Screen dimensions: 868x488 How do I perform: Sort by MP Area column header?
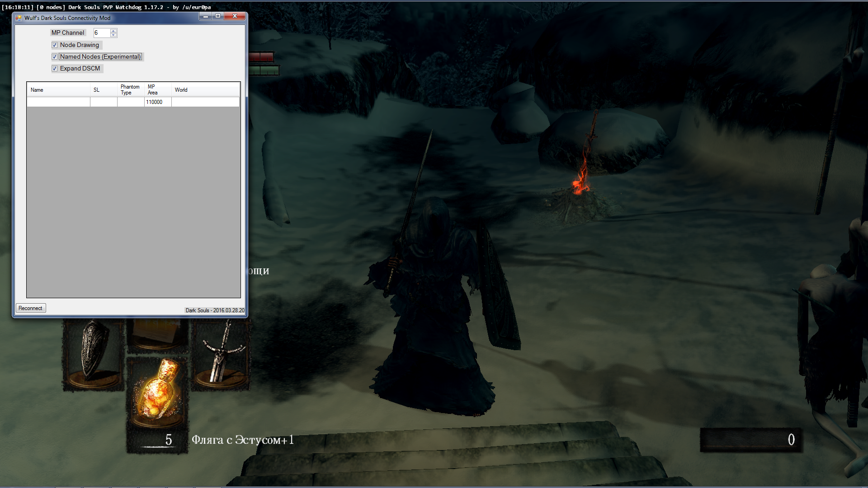[x=158, y=89]
